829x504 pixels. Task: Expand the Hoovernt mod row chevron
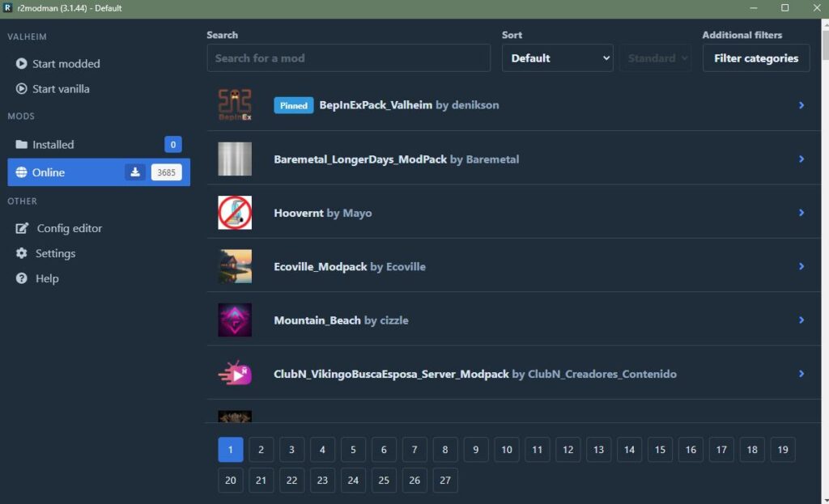coord(801,213)
